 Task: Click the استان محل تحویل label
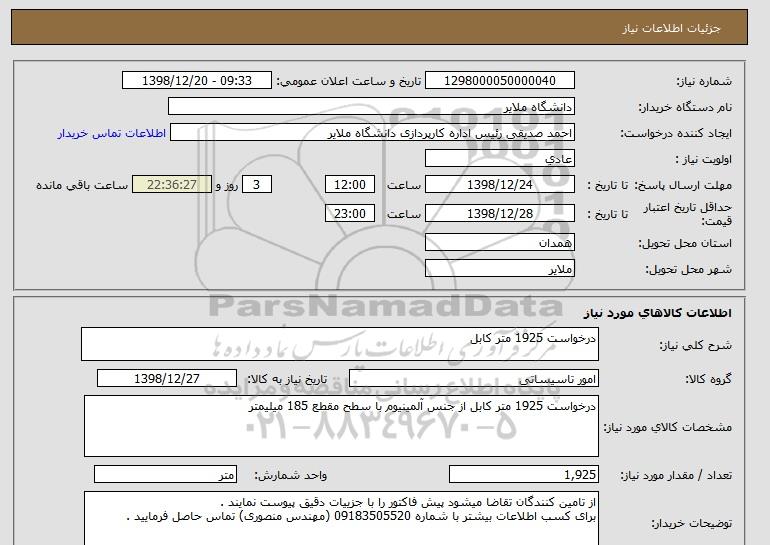click(685, 243)
